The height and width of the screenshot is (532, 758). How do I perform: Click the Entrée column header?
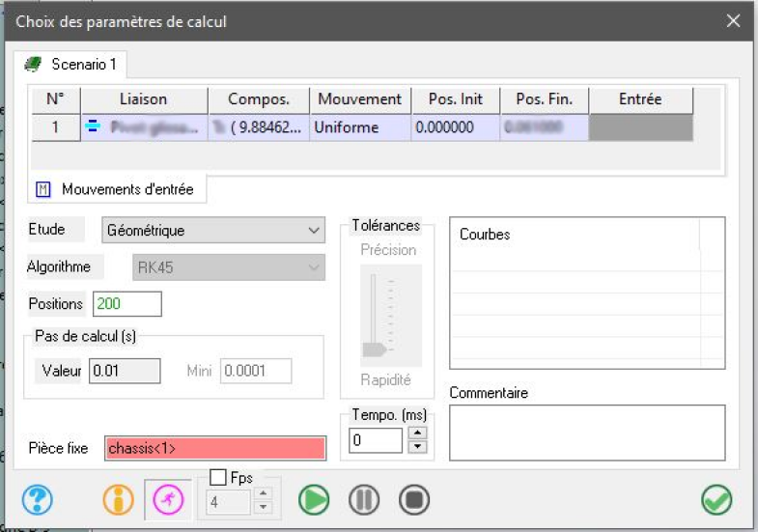click(640, 99)
